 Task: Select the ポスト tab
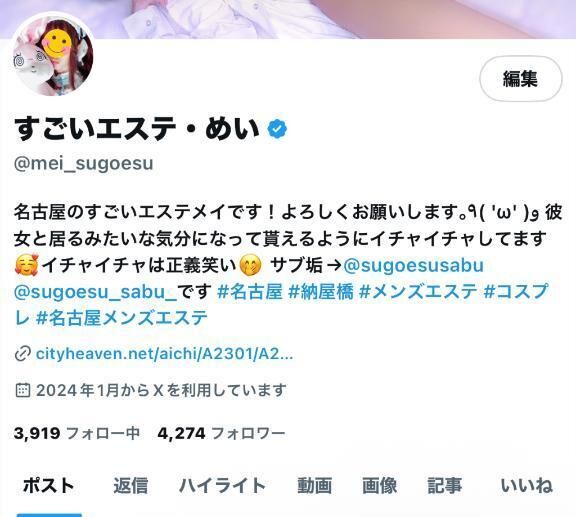49,486
